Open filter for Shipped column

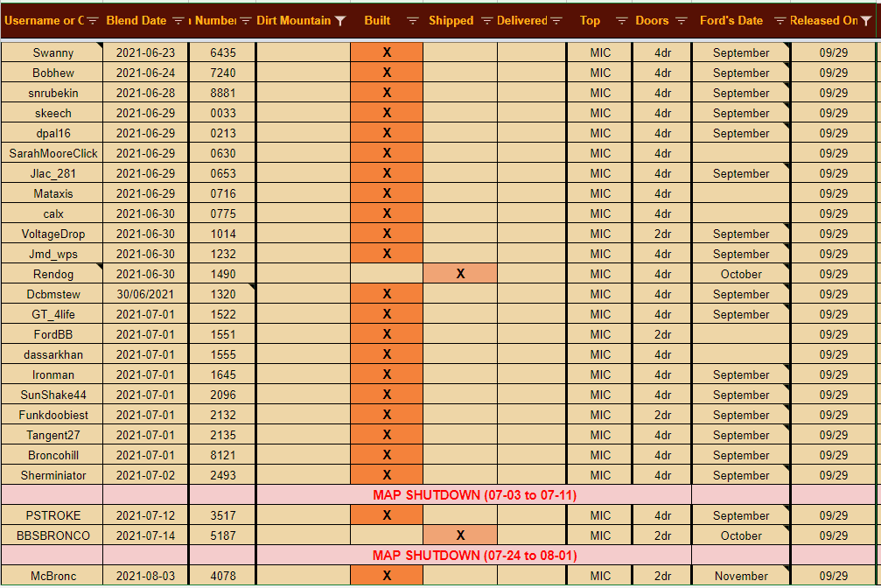point(486,21)
